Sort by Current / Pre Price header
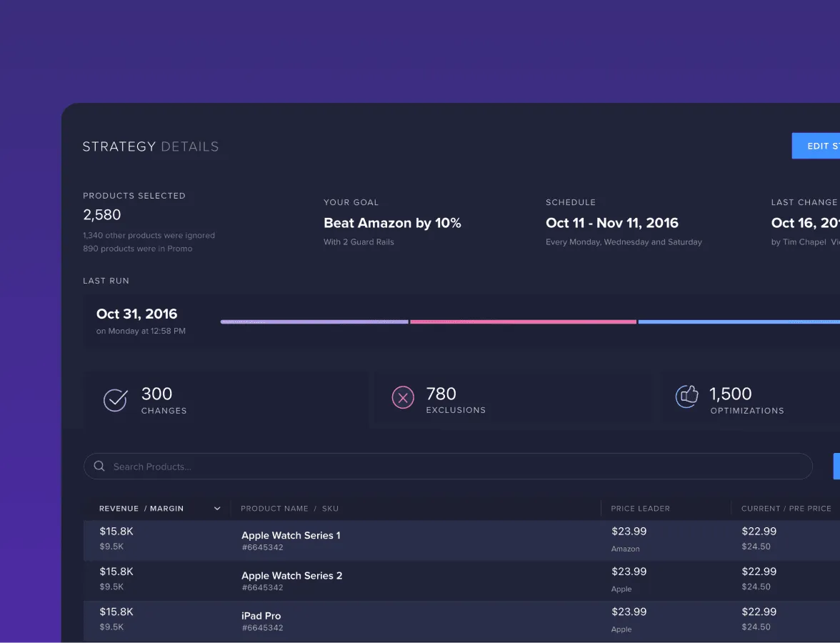 click(786, 509)
